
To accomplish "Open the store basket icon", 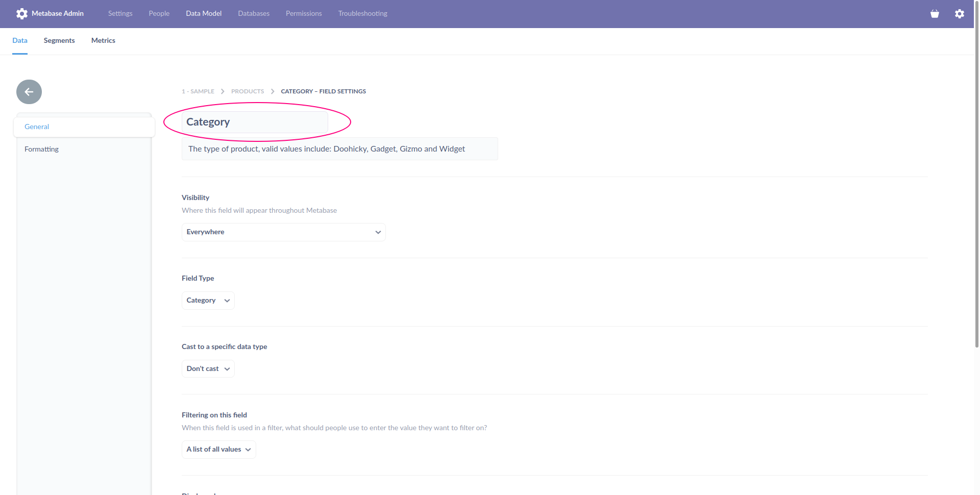I will point(935,14).
